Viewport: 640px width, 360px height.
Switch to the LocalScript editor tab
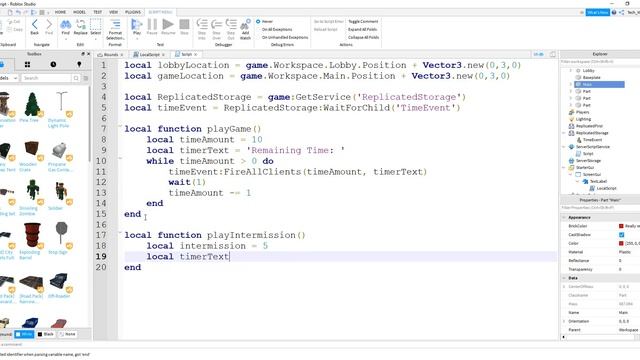click(x=149, y=54)
